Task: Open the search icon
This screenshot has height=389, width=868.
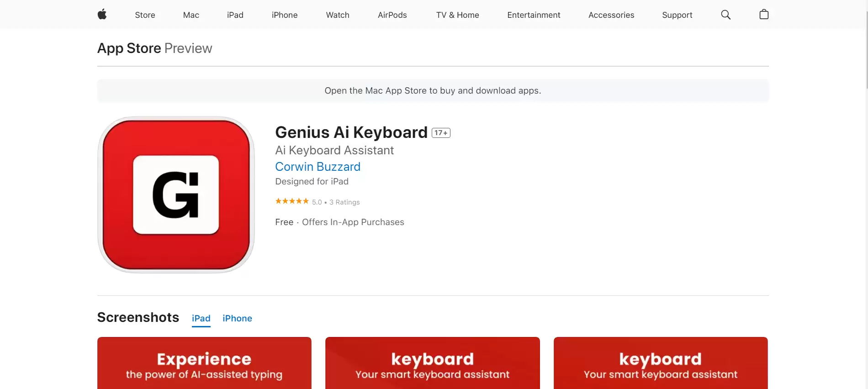Action: pyautogui.click(x=725, y=14)
